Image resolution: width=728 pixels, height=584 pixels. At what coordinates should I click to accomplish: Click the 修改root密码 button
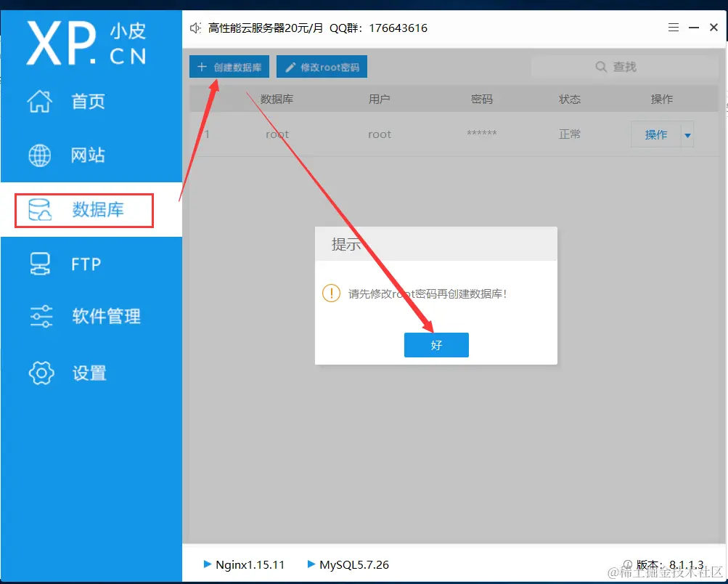tap(322, 67)
